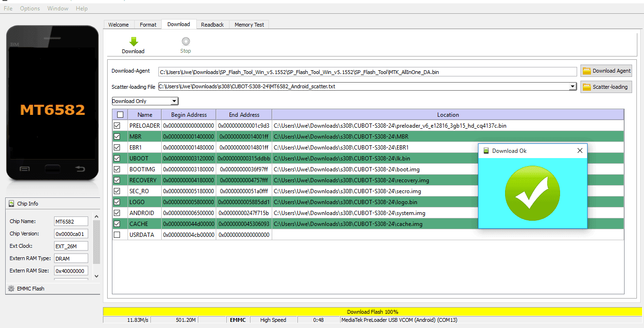The image size is (644, 328).
Task: Click the green Download arrow icon
Action: [x=134, y=42]
